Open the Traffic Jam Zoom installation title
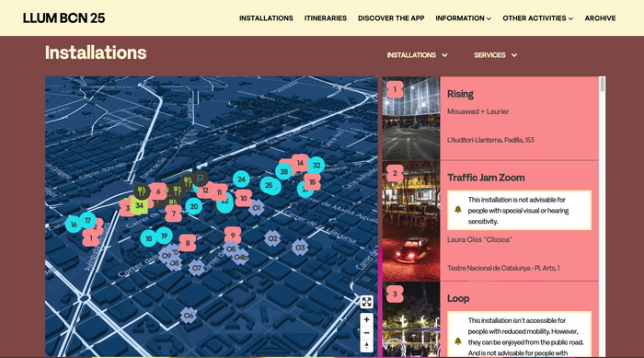This screenshot has width=644, height=358. [486, 178]
